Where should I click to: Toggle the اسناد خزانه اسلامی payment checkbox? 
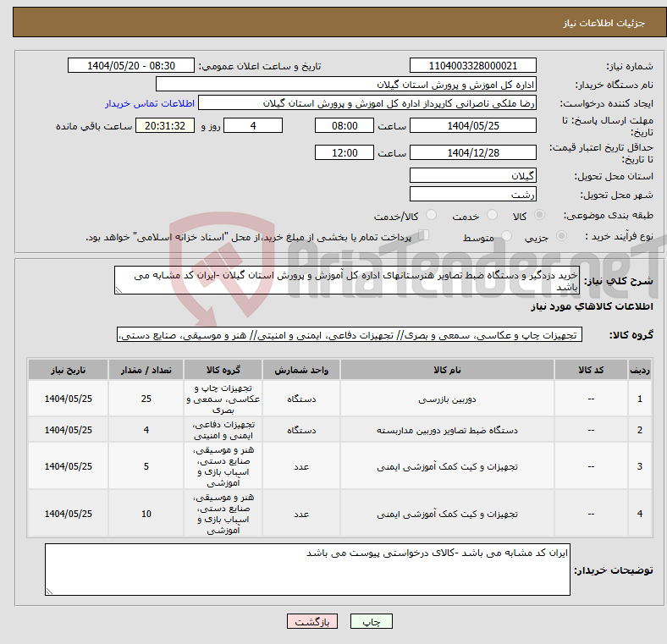click(424, 235)
